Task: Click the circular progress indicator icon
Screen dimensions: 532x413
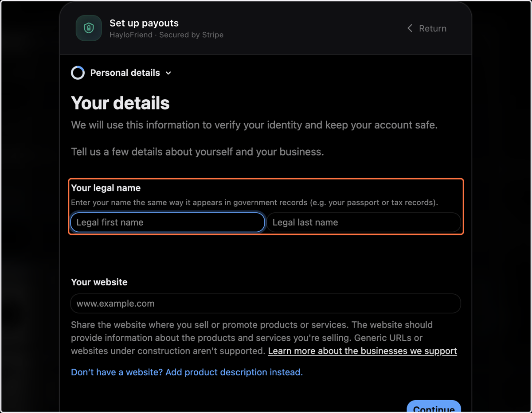Action: (78, 73)
